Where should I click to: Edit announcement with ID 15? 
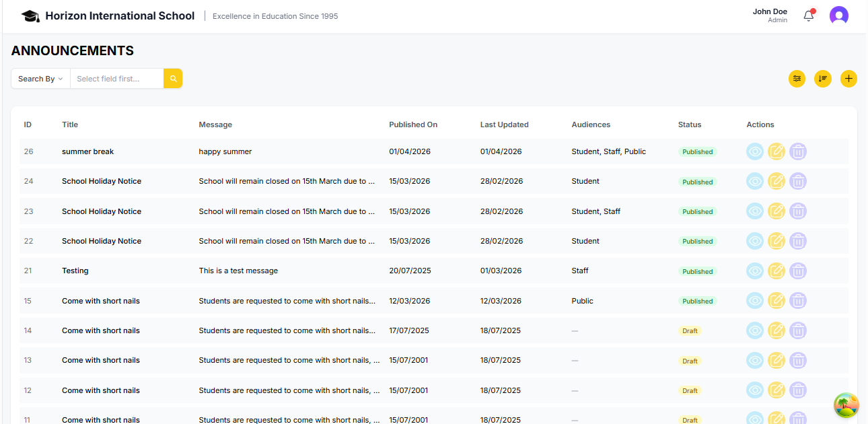click(776, 301)
